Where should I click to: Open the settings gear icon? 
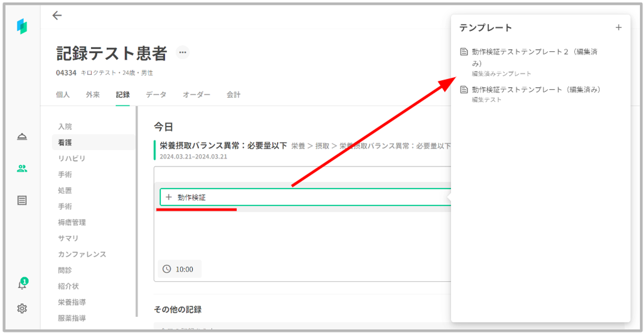click(22, 309)
